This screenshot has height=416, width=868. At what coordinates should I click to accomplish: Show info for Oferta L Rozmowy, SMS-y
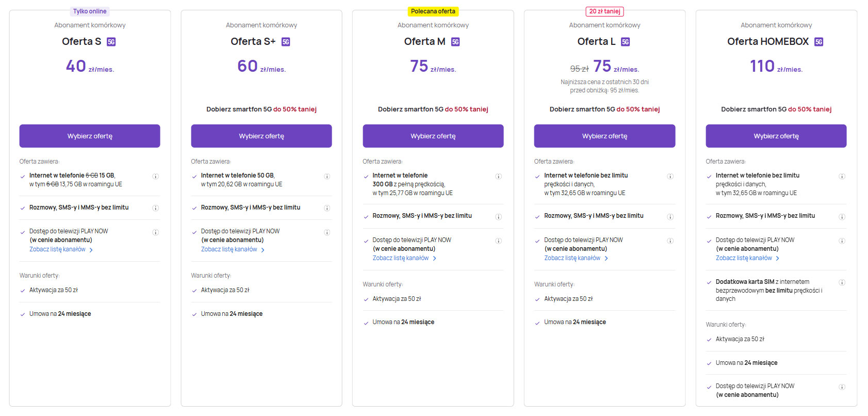(670, 217)
